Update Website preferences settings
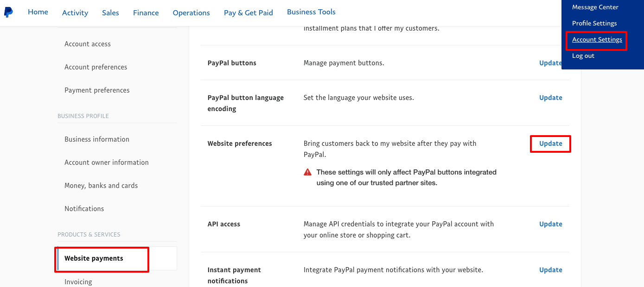644x287 pixels. point(550,143)
